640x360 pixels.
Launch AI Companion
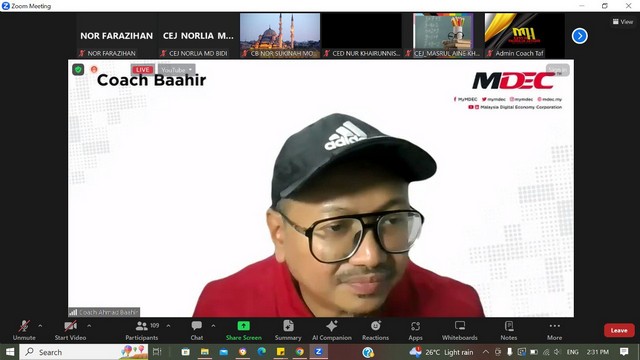pyautogui.click(x=331, y=330)
